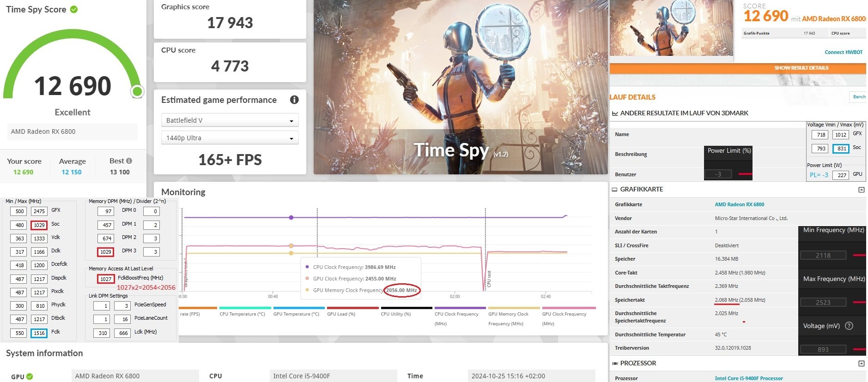Click the DPM 3 memory field 1029
The height and width of the screenshot is (382, 868).
pyautogui.click(x=106, y=252)
